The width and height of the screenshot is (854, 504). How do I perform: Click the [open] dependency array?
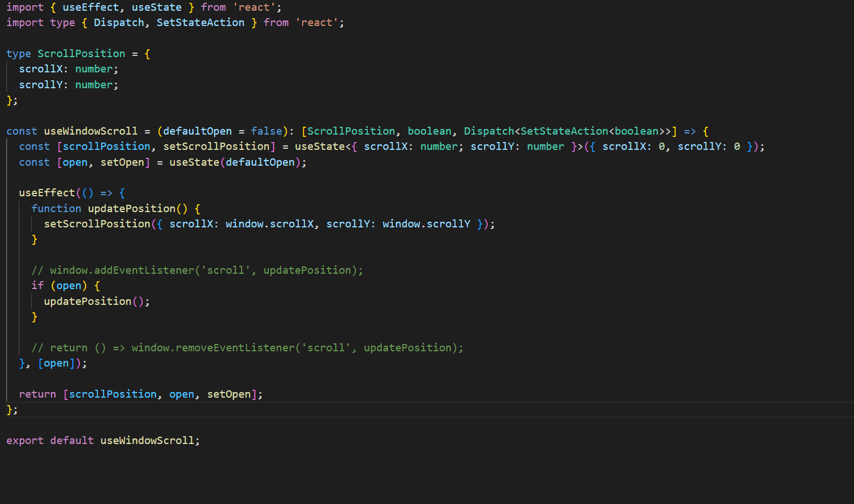pyautogui.click(x=57, y=363)
